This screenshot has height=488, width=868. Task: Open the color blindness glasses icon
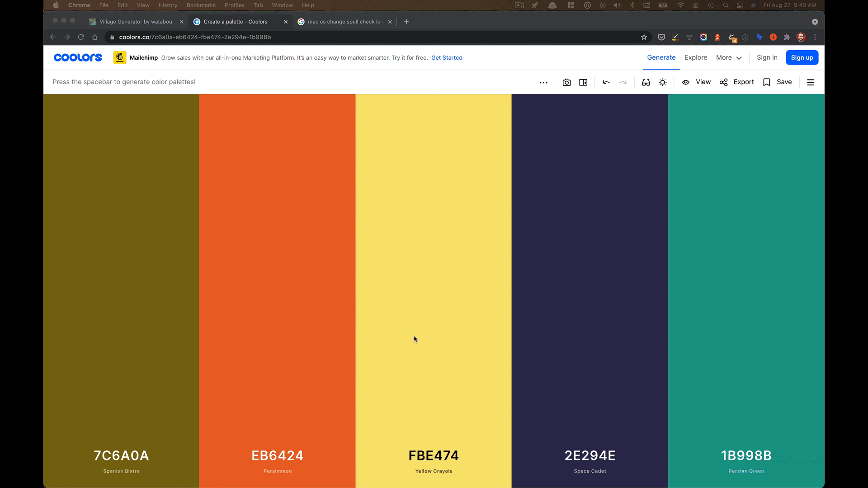coord(646,82)
